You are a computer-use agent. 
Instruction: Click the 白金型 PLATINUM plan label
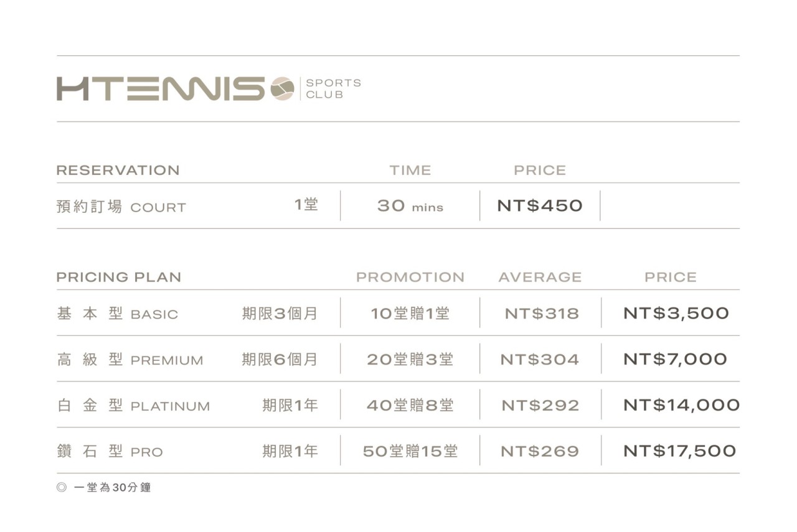pos(133,406)
